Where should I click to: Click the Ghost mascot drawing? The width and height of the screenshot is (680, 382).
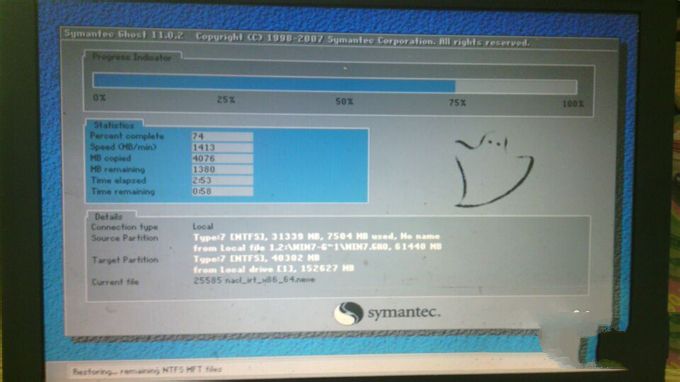[493, 170]
